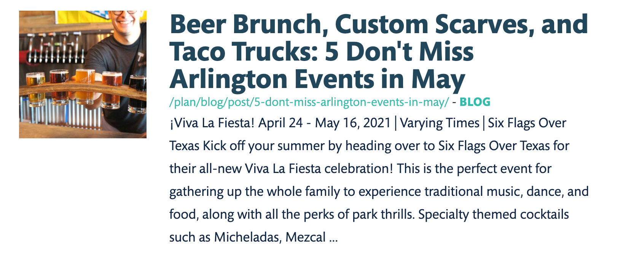
Task: Open the /plan/blog/post/ URL path link
Action: (309, 102)
